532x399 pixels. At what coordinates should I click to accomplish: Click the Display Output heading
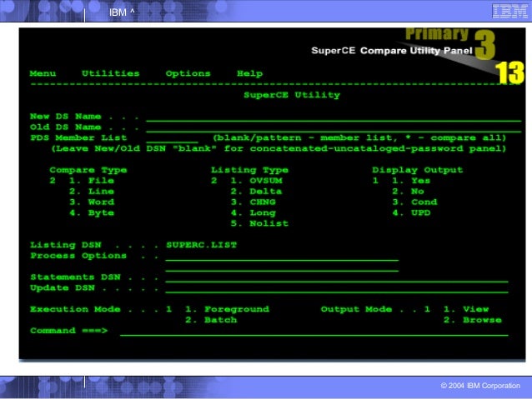click(418, 170)
